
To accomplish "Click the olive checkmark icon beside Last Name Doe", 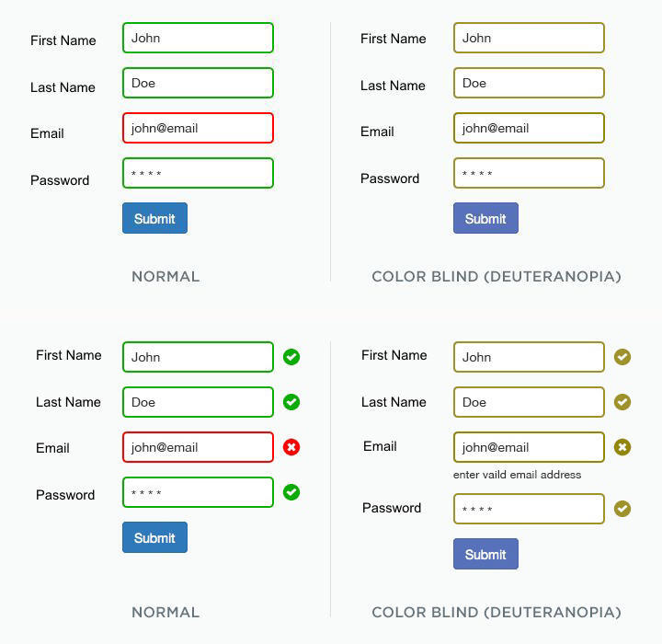I will pos(622,402).
